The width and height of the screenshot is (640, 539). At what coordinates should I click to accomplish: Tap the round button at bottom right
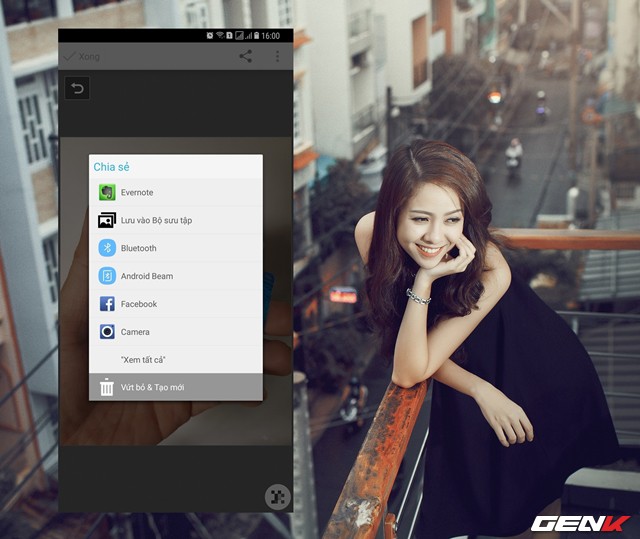pyautogui.click(x=276, y=497)
